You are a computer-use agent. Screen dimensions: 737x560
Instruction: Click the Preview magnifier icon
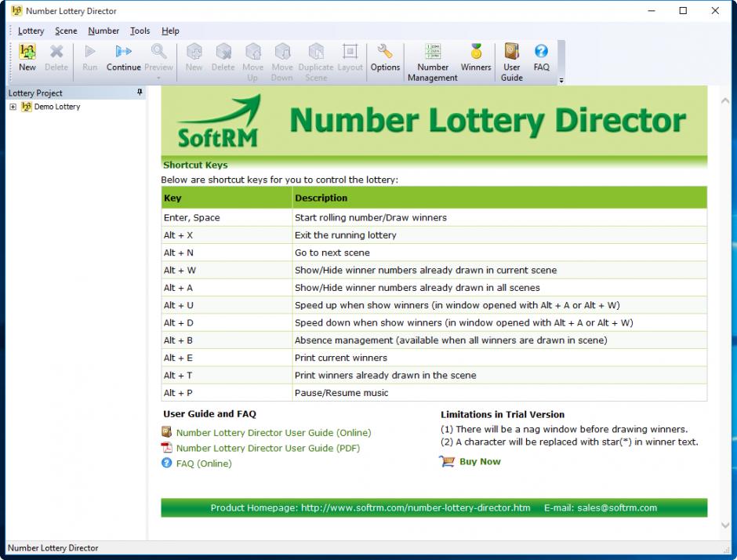pyautogui.click(x=158, y=52)
